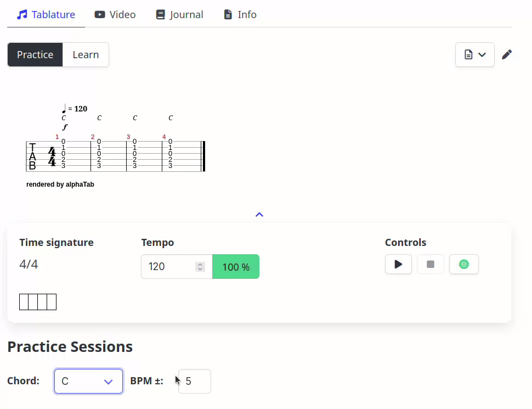
Task: Collapse the playback settings panel with the chevron
Action: pyautogui.click(x=259, y=214)
